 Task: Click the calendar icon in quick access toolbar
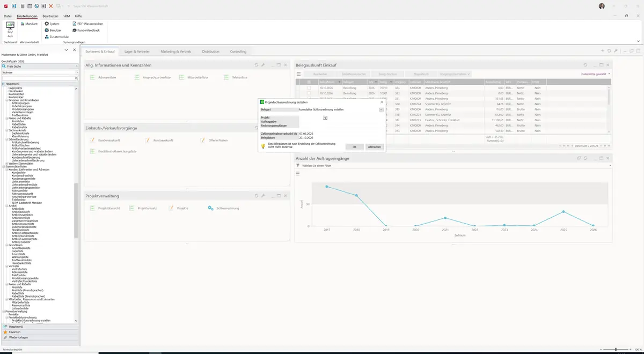pos(29,6)
